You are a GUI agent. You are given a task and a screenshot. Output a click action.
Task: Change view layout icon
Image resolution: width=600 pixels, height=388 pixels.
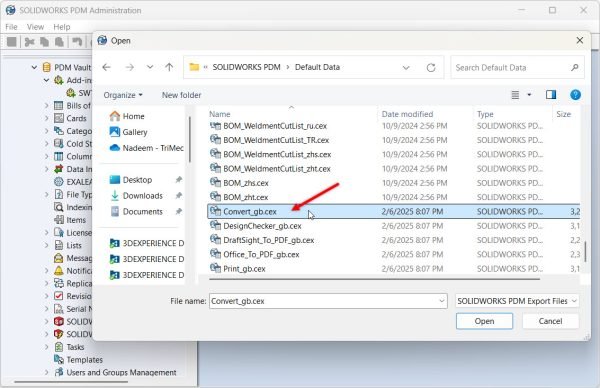coord(515,95)
